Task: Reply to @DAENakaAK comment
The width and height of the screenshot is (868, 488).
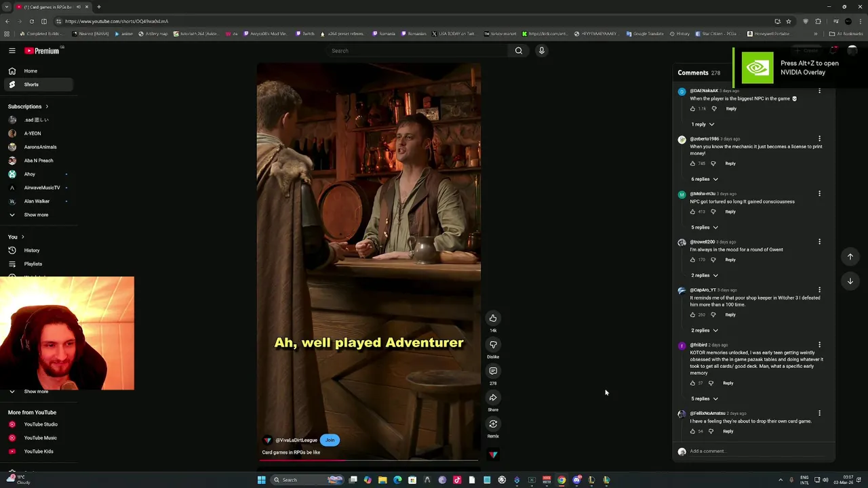Action: (731, 108)
